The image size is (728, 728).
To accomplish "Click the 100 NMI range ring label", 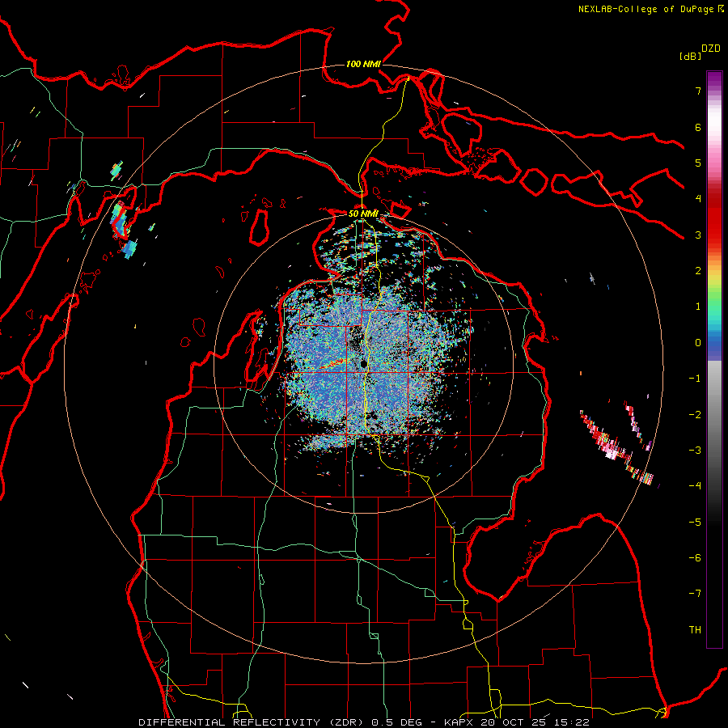I will coord(363,64).
